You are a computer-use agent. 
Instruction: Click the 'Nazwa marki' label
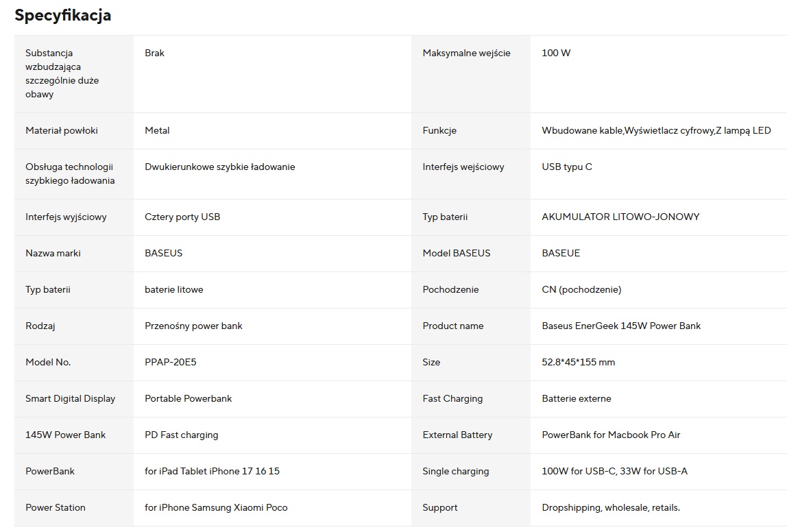(53, 253)
